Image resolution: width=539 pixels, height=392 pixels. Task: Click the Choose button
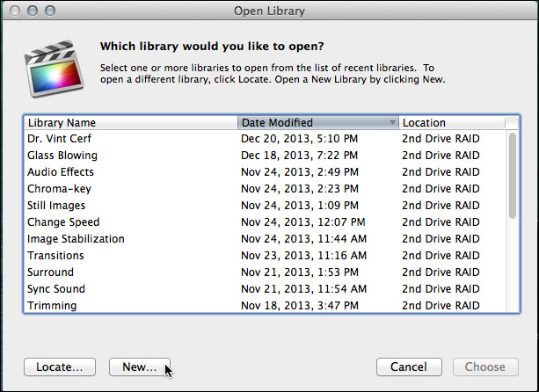pyautogui.click(x=485, y=367)
